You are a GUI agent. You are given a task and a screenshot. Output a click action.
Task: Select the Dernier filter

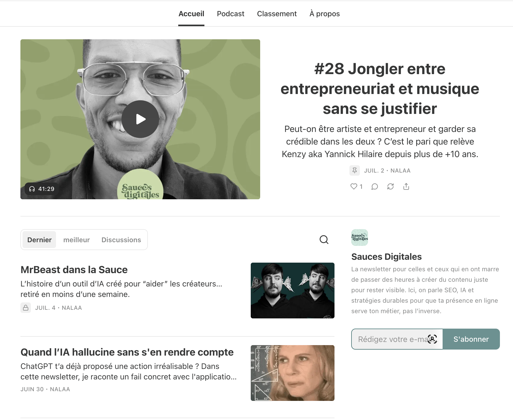39,240
